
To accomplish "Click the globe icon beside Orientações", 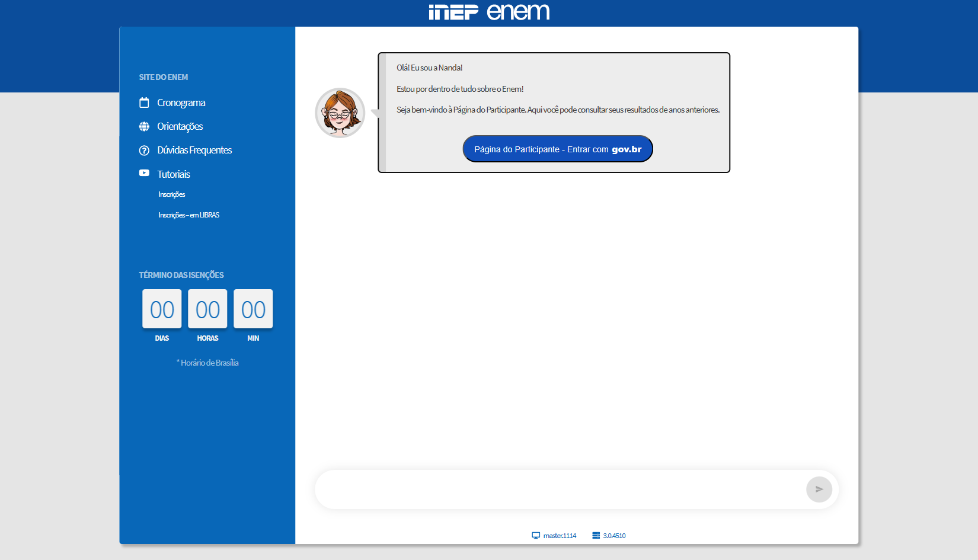I will 144,126.
